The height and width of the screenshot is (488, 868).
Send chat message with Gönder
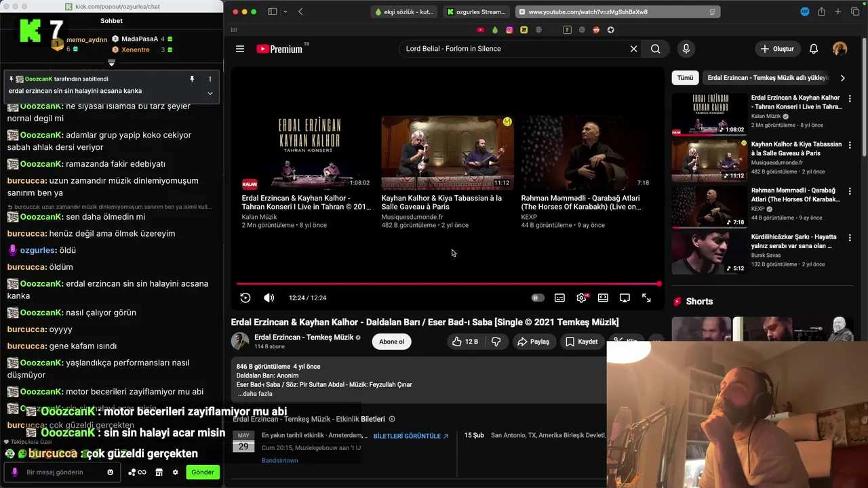click(x=202, y=472)
